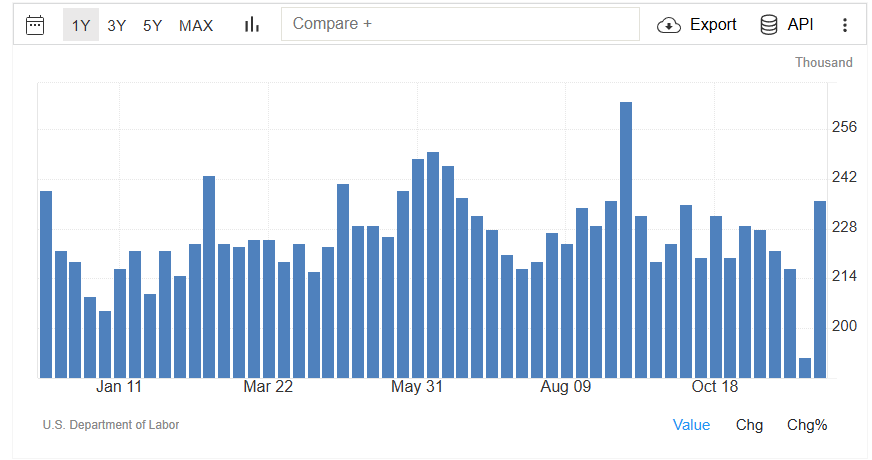Click the Oct 18 axis label
Viewport: 872px width, 460px height.
click(715, 387)
